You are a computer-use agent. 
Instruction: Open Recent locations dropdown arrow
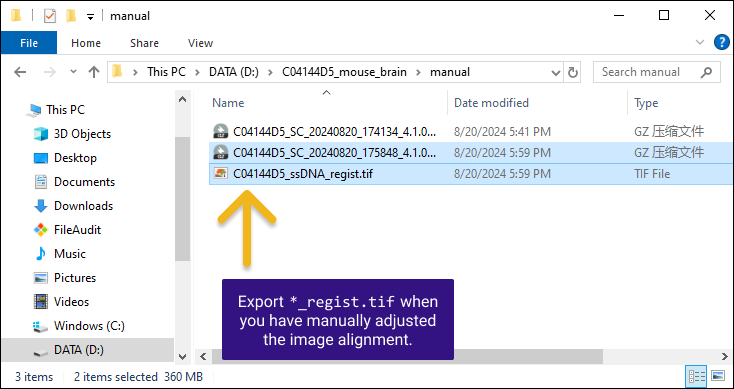click(x=73, y=72)
